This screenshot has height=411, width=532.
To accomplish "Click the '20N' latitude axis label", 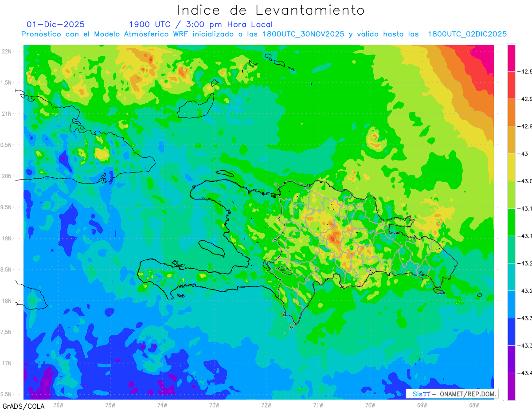I will point(7,176).
